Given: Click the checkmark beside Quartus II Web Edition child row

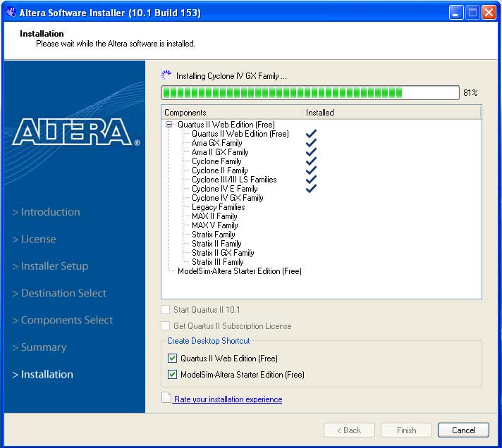Looking at the screenshot, I should (311, 134).
